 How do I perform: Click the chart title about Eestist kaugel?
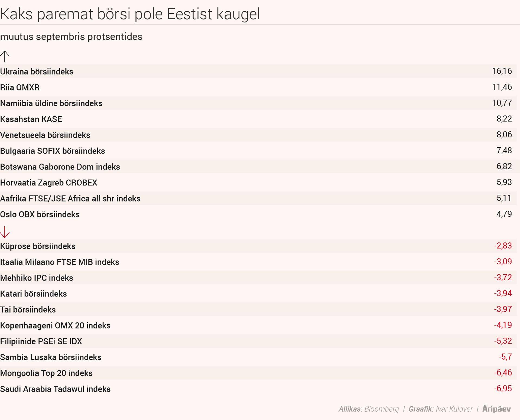point(130,14)
